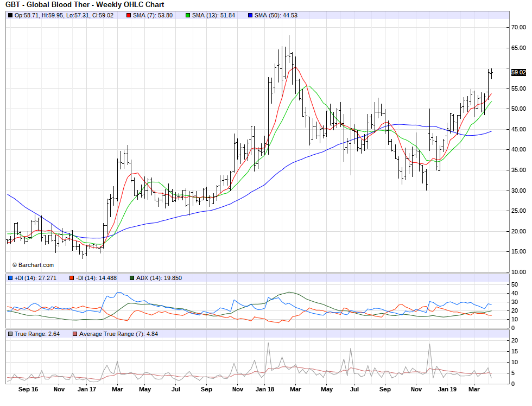This screenshot has height=406, width=532.
Task: Click the blue +DI (14) legend swatch
Action: click(x=10, y=278)
